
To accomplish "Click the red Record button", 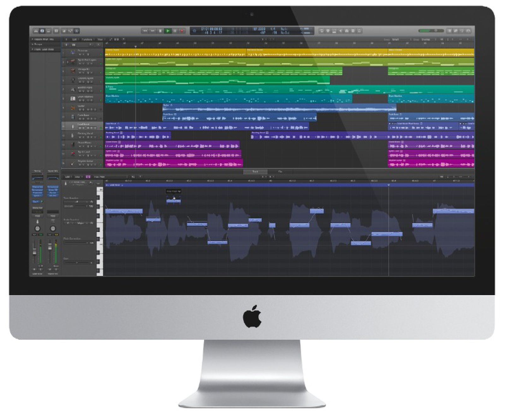I will (182, 31).
